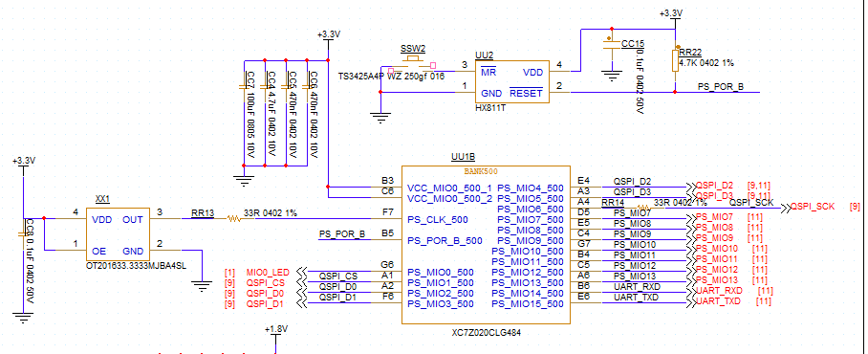Click the PS_MIO15_500 pin name
The width and height of the screenshot is (868, 354).
(x=527, y=304)
